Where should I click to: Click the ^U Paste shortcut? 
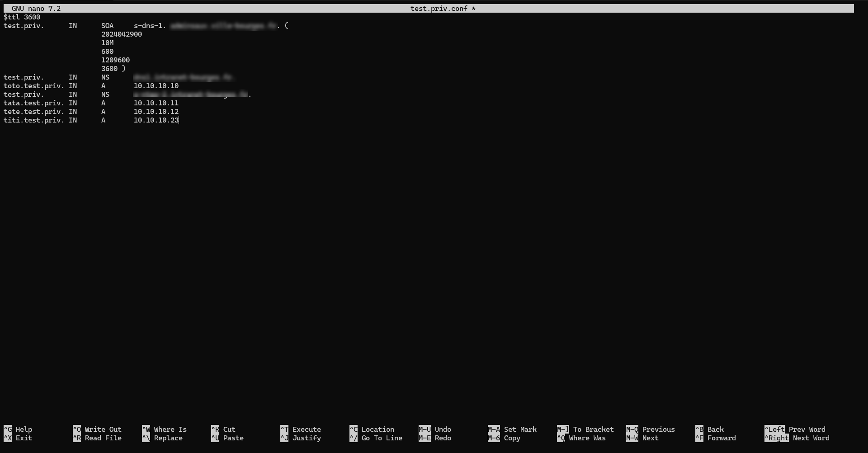pos(227,438)
